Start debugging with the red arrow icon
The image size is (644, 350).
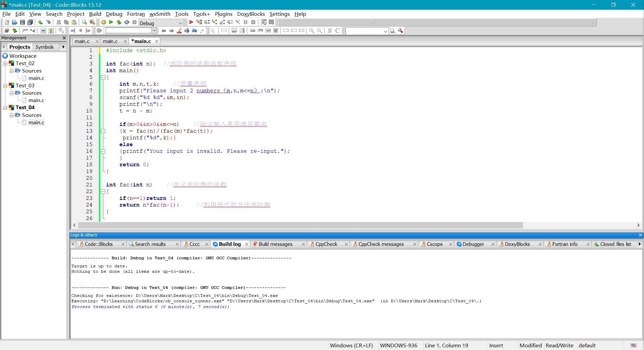pos(191,22)
